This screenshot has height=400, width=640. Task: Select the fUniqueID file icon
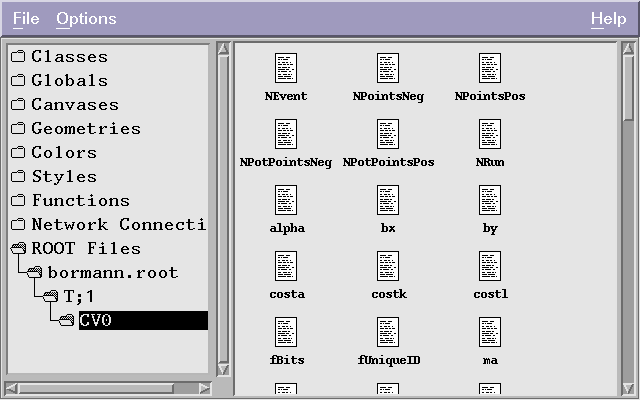click(x=388, y=332)
